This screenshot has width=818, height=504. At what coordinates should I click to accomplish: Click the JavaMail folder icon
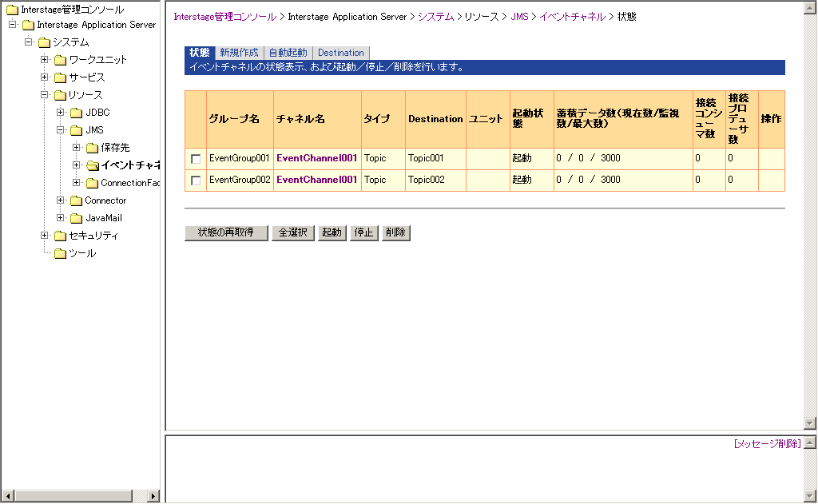tap(77, 219)
